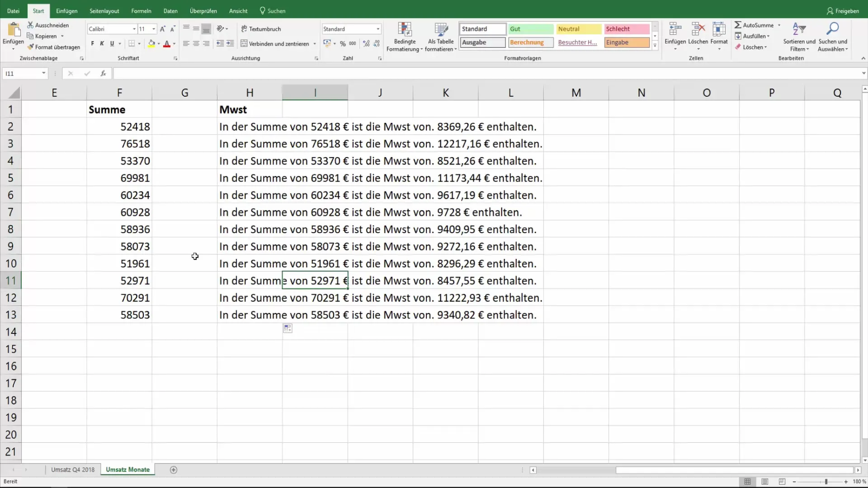Apply the Berechnung cell style
Image resolution: width=868 pixels, height=488 pixels.
tap(531, 42)
